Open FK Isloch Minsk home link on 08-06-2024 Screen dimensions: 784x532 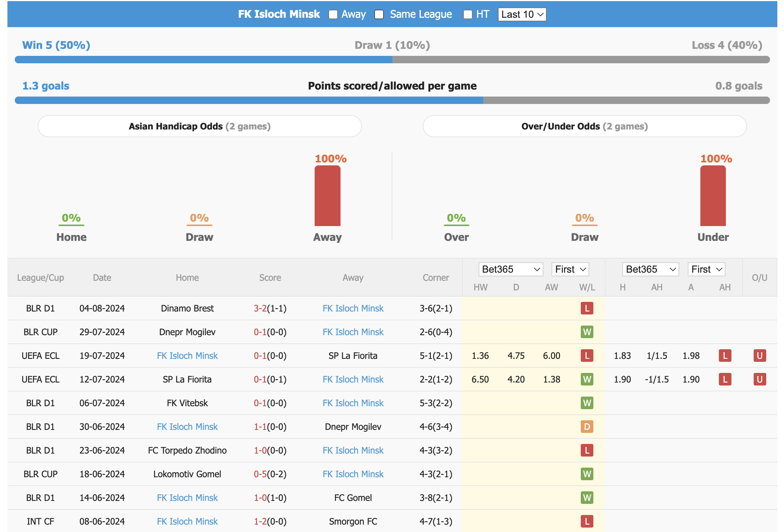[x=187, y=521]
